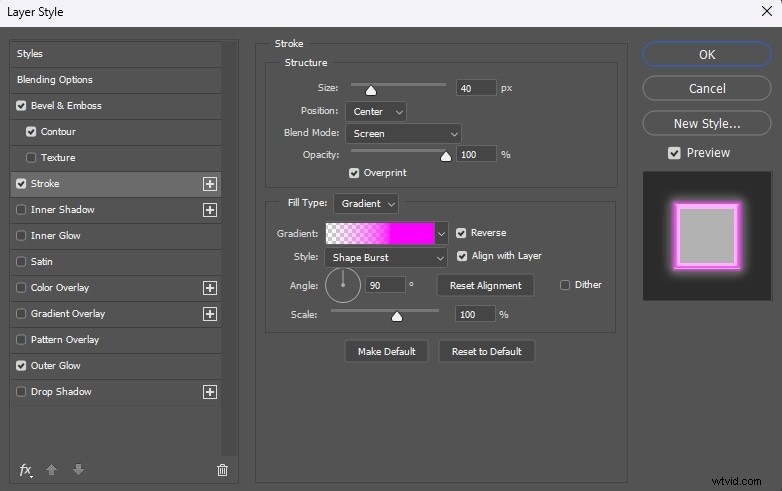Open gradient picker dropdown arrow
This screenshot has height=491, width=782.
(x=441, y=233)
